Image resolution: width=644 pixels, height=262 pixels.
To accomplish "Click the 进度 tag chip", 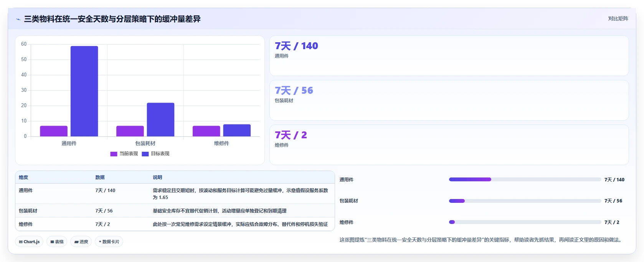I will 81,242.
